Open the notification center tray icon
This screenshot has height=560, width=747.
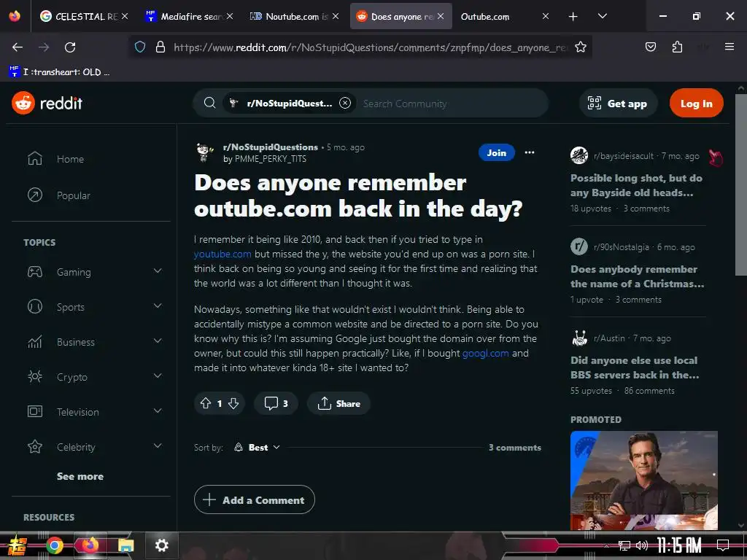click(x=723, y=545)
